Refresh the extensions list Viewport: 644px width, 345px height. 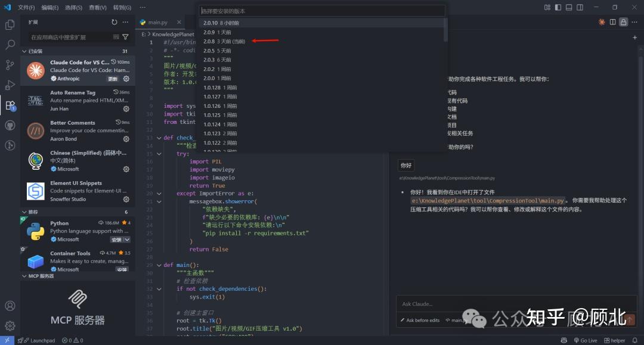(x=114, y=22)
